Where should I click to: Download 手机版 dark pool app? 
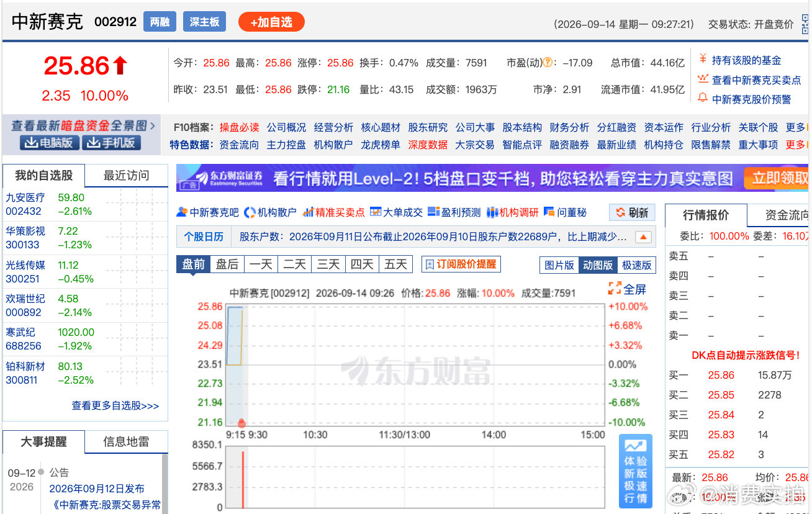[111, 143]
